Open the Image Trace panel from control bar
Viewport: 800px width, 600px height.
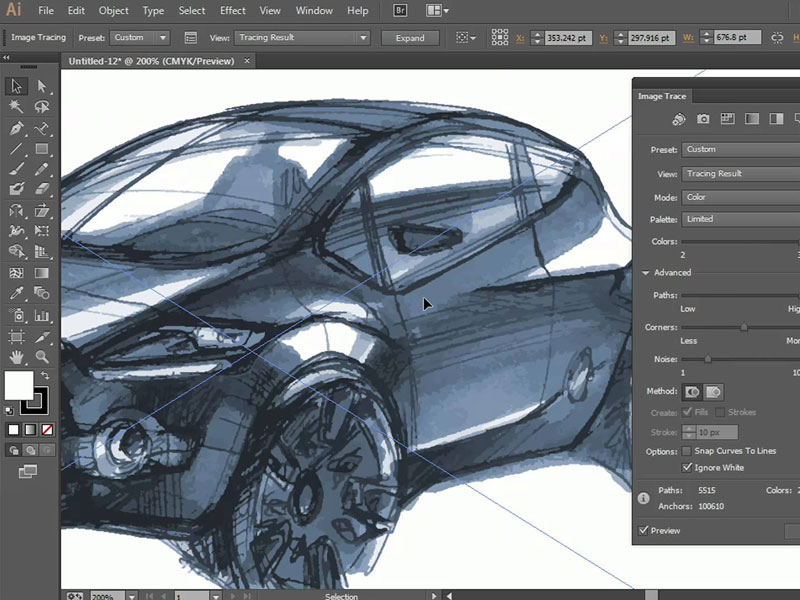190,38
